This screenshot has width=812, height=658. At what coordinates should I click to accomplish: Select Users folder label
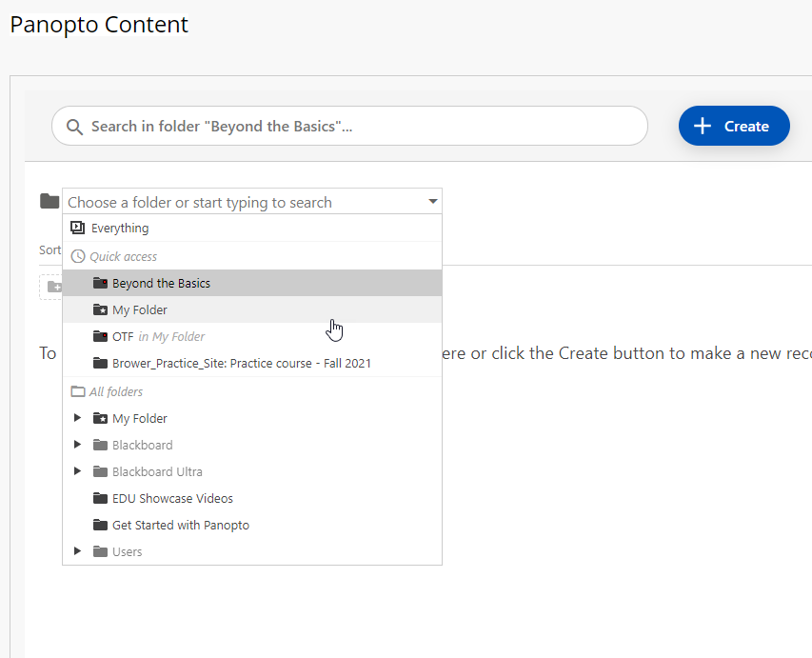[127, 551]
